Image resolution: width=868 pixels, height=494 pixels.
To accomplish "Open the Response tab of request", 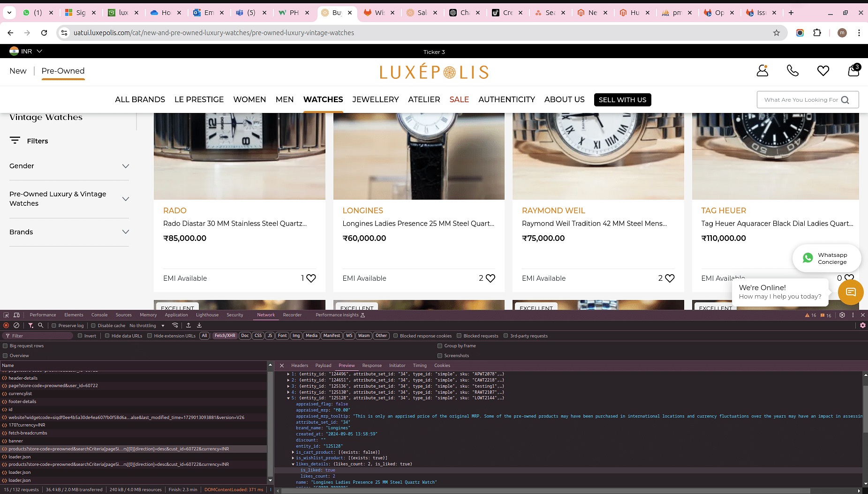I will point(372,366).
